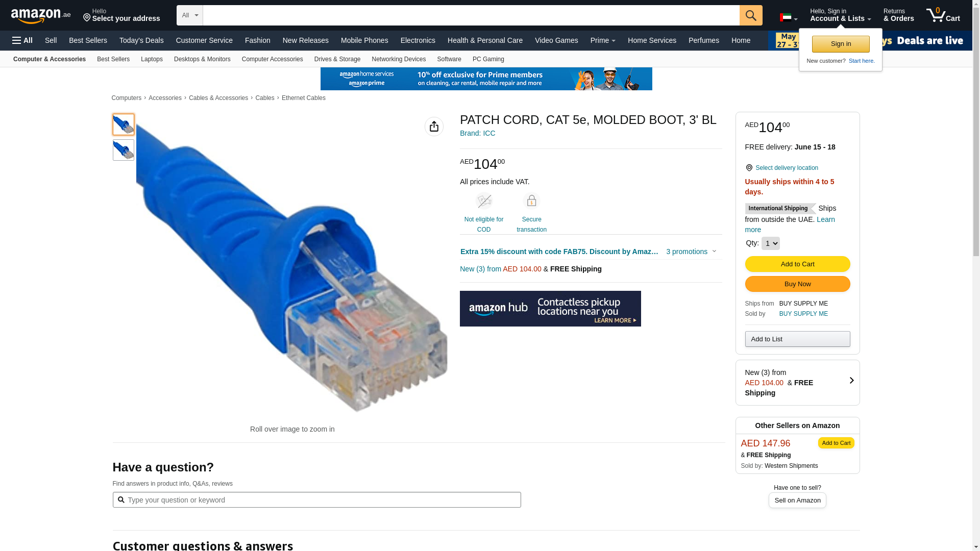The image size is (980, 551).
Task: Click the Add to Cart button
Action: 797,264
